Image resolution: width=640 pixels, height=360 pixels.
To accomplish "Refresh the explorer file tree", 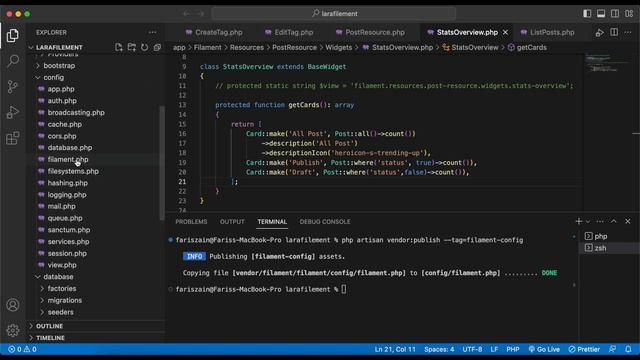I will [x=144, y=47].
